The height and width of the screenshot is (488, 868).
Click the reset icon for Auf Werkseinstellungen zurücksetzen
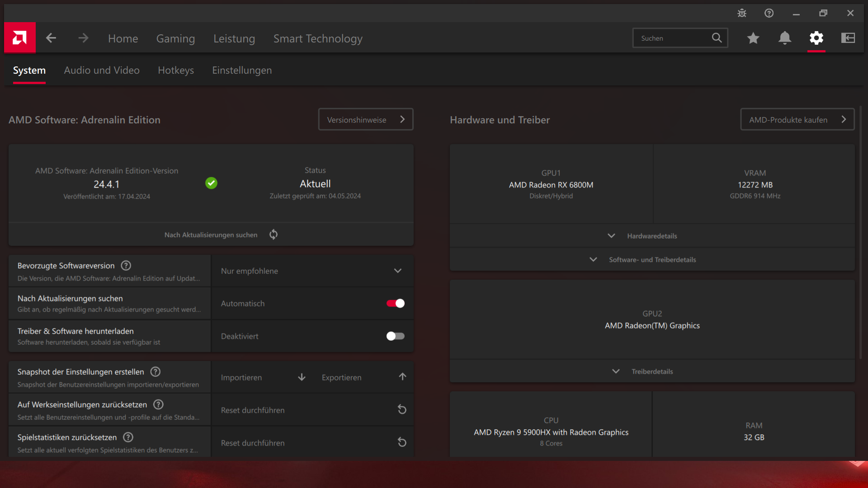402,410
